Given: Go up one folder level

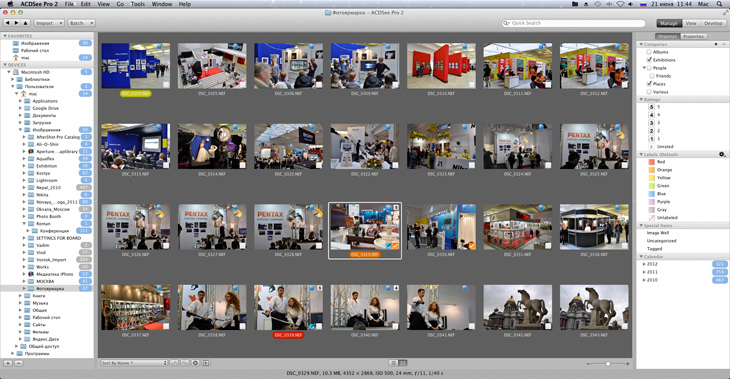Looking at the screenshot, I should pos(26,23).
